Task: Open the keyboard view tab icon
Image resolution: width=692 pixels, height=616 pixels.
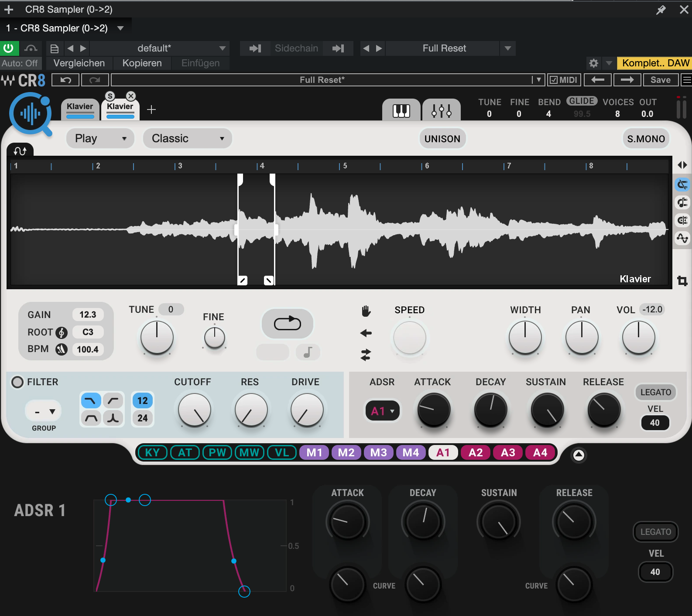Action: pyautogui.click(x=401, y=110)
